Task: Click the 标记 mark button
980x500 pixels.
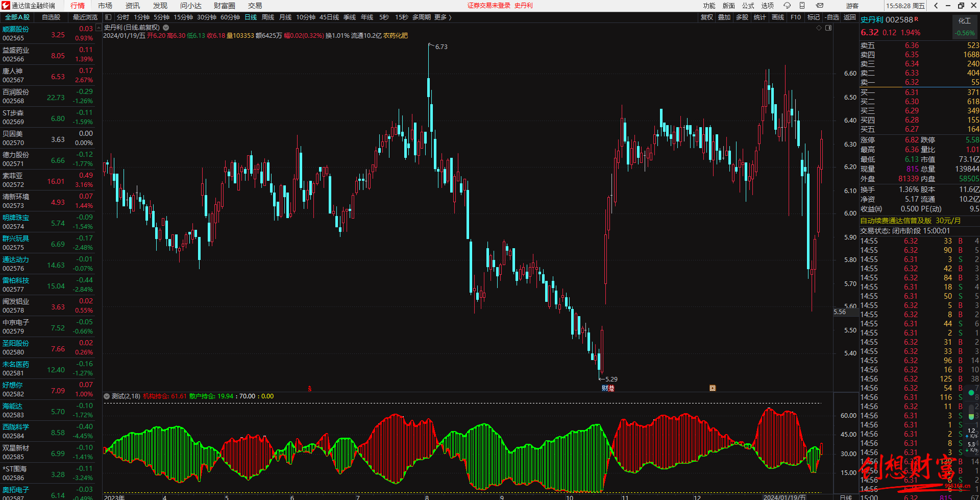Action: 814,17
